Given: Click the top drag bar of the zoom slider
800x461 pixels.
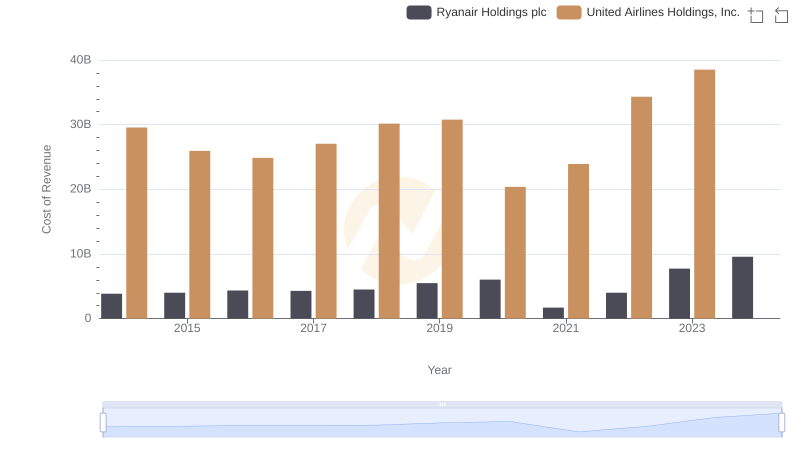Looking at the screenshot, I should (442, 404).
